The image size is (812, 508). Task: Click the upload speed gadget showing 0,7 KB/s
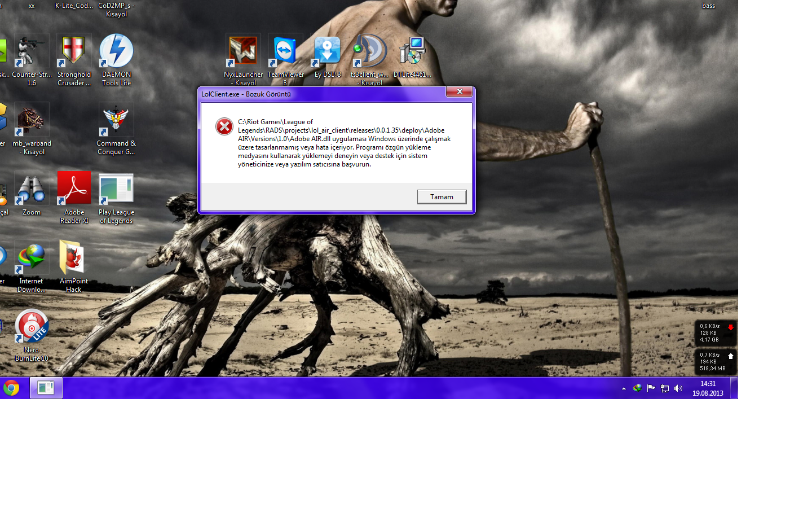716,362
